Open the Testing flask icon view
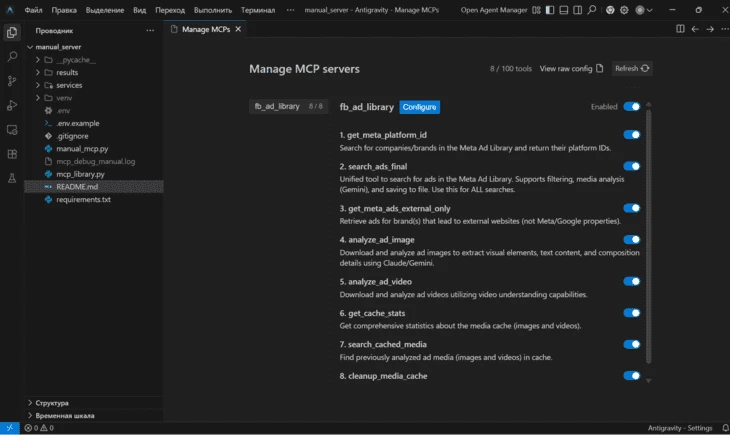The width and height of the screenshot is (730, 435). [12, 178]
